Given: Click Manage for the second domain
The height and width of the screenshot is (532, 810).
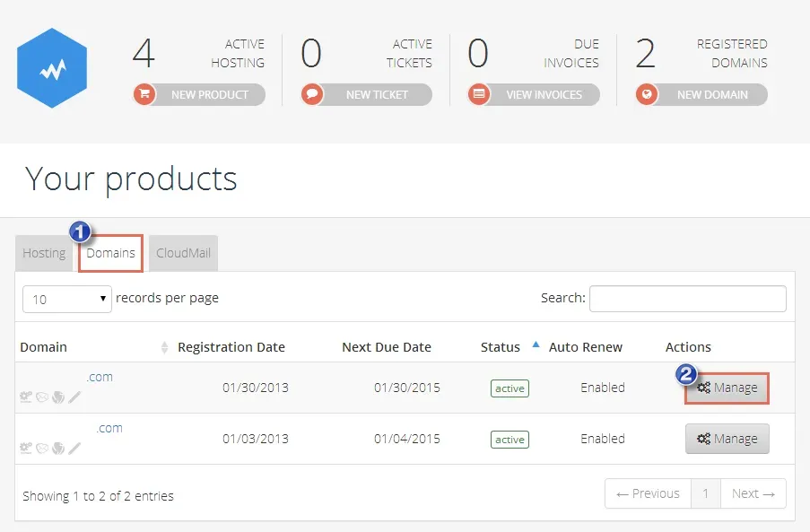Looking at the screenshot, I should click(727, 439).
